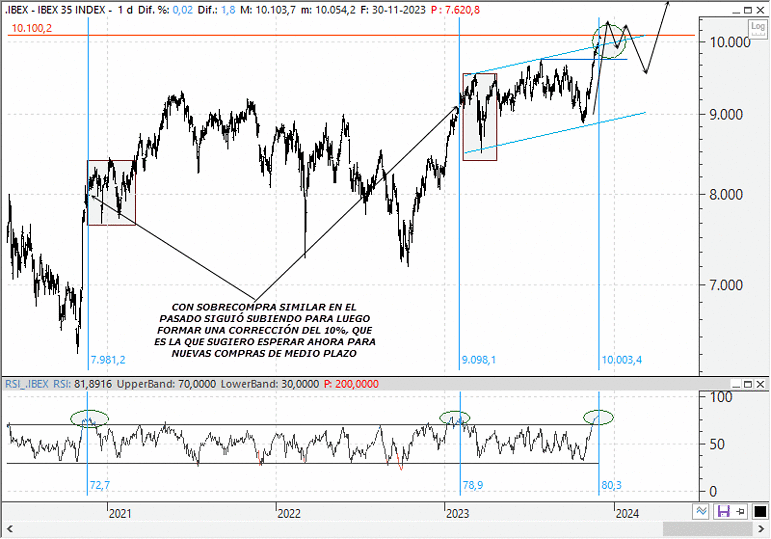Click the 'UpperBand: 70,0000' label

pos(166,384)
